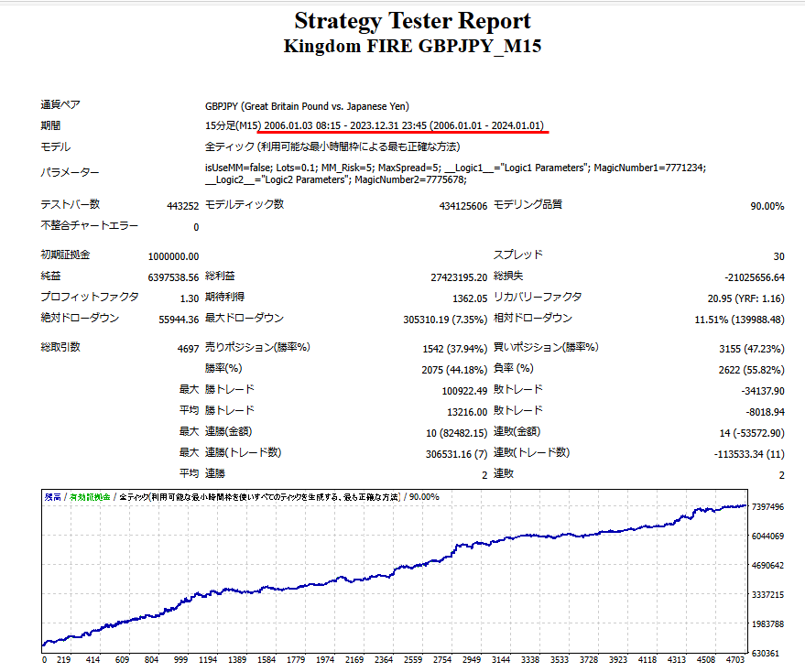The image size is (805, 672).
Task: Click the test period '2006.01.03 08:15 - 2023.12.31 23:45'
Action: tap(345, 125)
